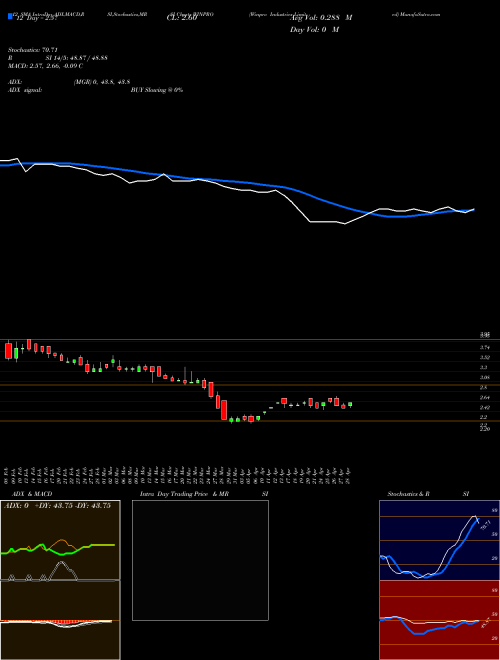Click the 'SI 14/3: 48.87 / 48.88' reading
The image size is (500, 660).
(77, 58)
